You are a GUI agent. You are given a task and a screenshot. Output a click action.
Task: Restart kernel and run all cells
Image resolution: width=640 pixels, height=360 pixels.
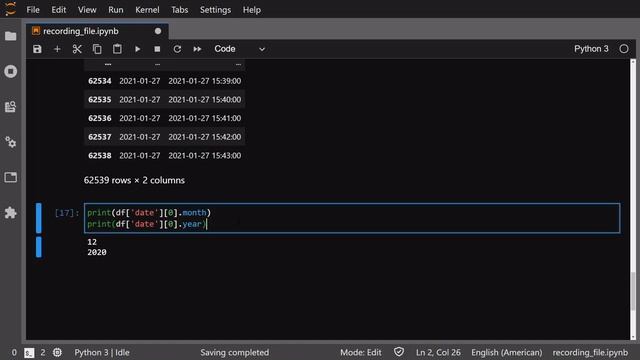click(197, 49)
